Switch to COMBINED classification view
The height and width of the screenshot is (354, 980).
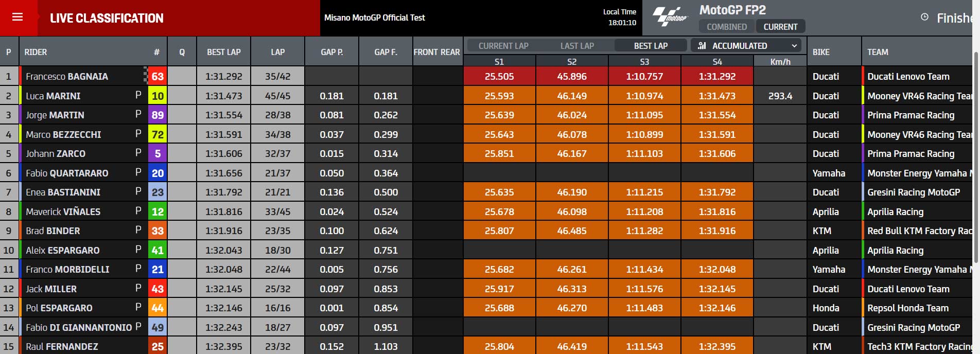pyautogui.click(x=726, y=27)
